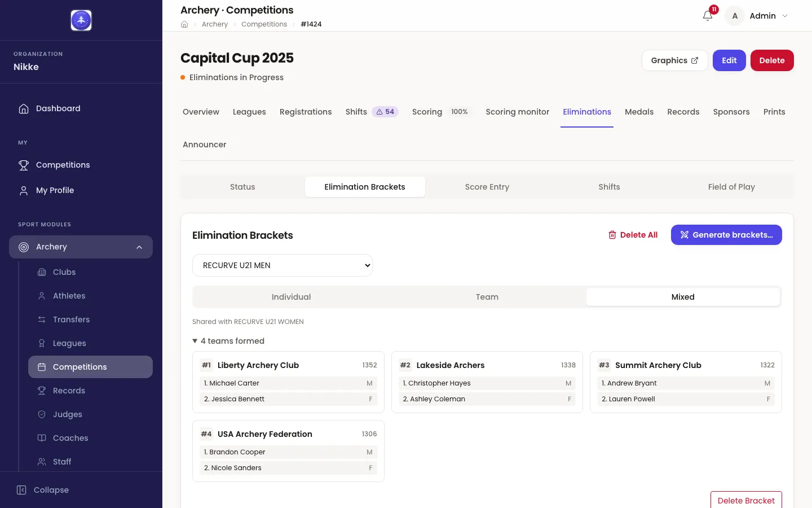Click the blue Edit button

[x=729, y=60]
